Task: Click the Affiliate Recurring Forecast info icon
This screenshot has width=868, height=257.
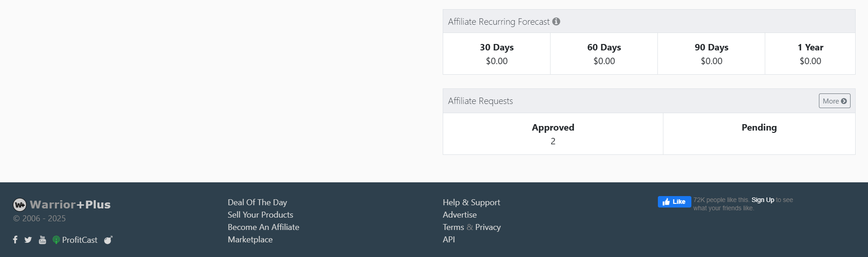Action: click(556, 22)
